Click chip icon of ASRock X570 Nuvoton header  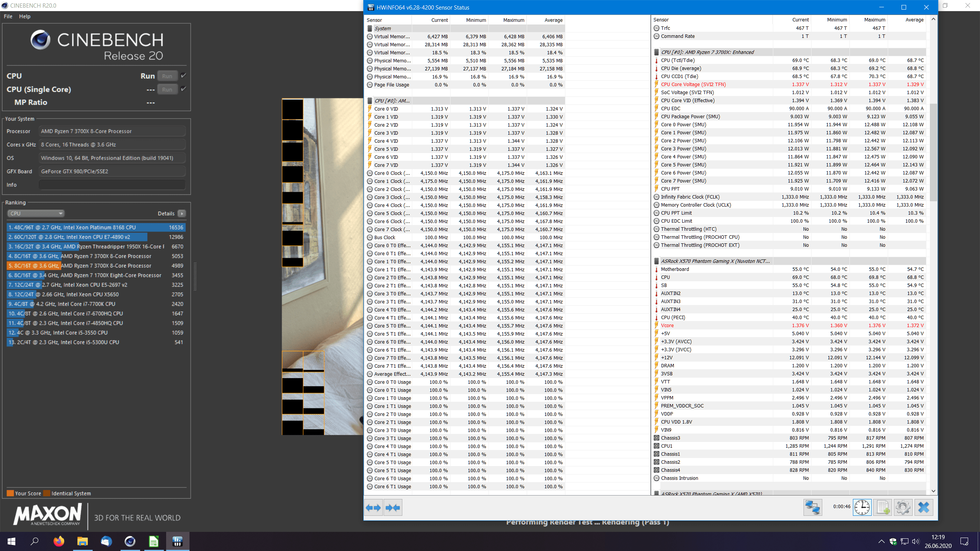pos(657,261)
